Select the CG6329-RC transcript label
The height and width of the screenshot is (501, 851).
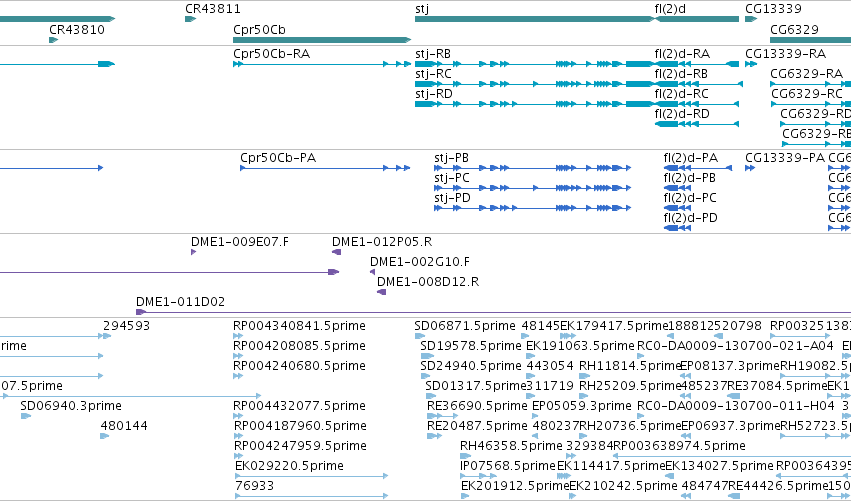tap(807, 94)
